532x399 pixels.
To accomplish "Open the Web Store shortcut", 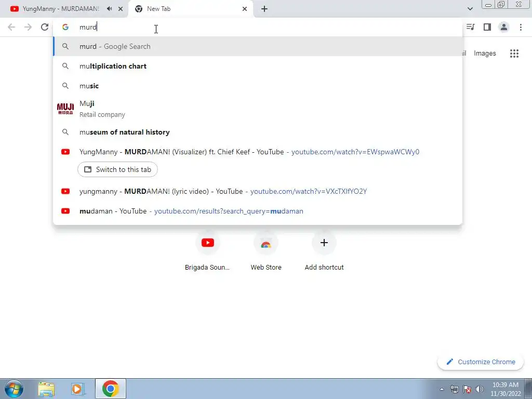I will (x=266, y=251).
